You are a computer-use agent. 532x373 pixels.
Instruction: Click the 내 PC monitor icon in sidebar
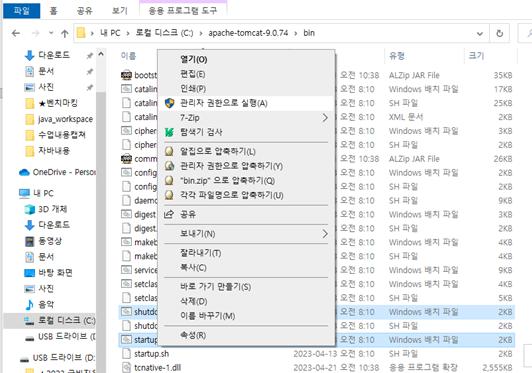24,193
